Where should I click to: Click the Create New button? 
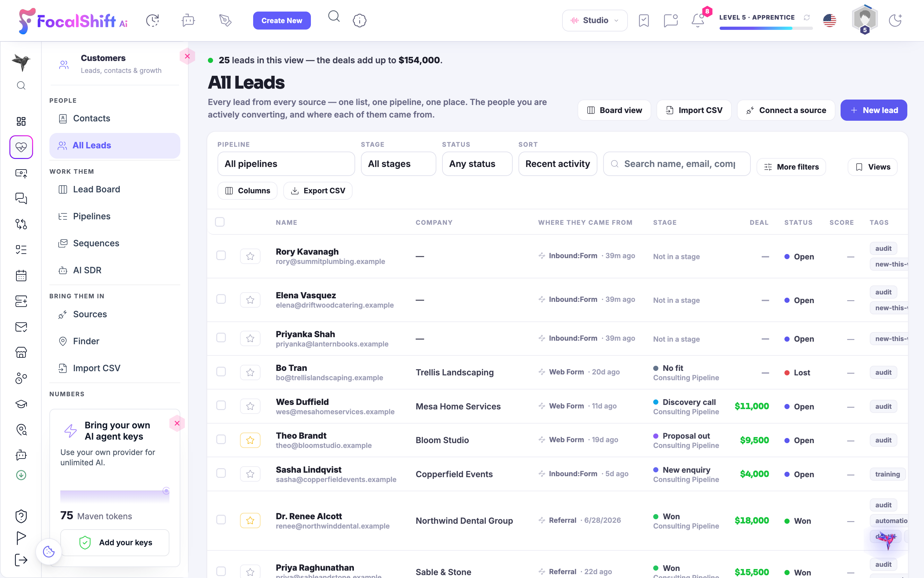tap(282, 20)
